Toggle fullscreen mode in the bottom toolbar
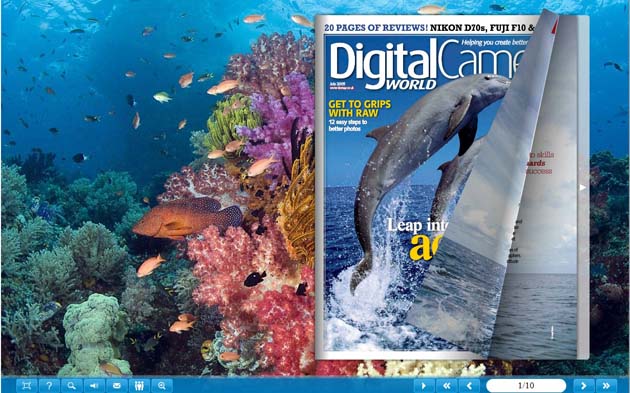 coord(27,385)
